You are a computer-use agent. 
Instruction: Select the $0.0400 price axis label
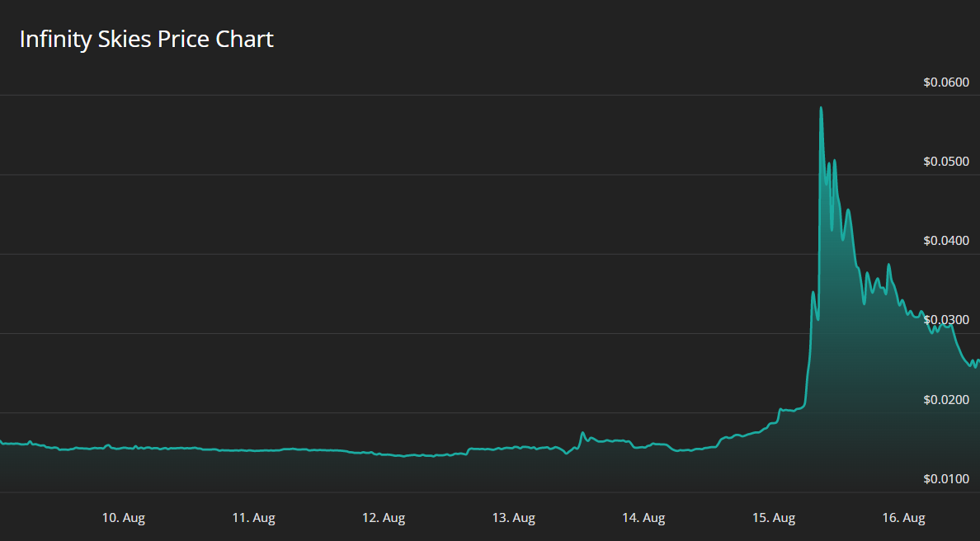947,240
